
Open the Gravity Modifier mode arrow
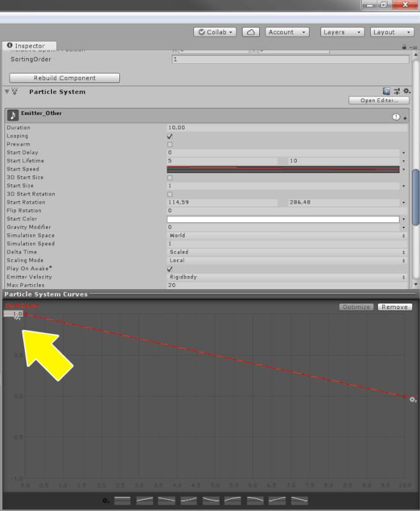403,227
